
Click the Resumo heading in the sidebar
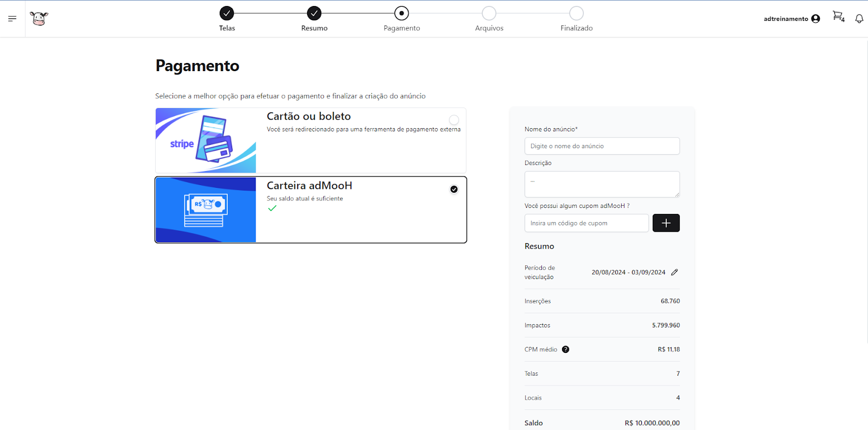coord(539,246)
